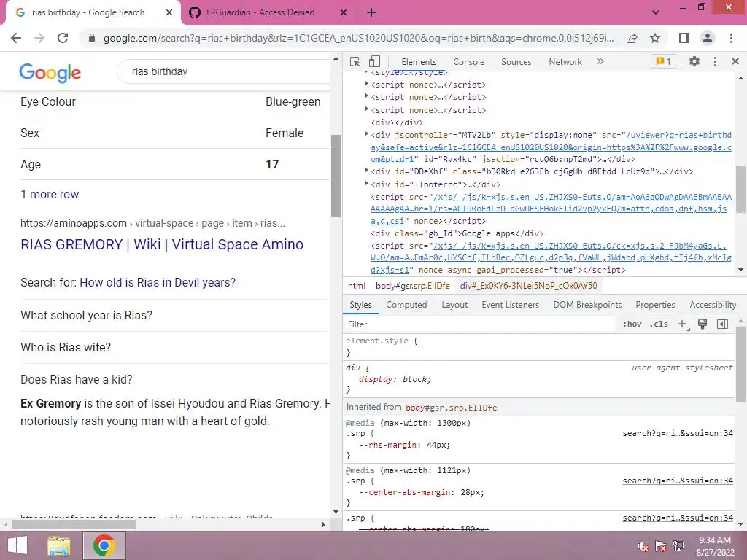Toggle rendering emulations paintbrush icon
This screenshot has width=747, height=560.
point(703,324)
